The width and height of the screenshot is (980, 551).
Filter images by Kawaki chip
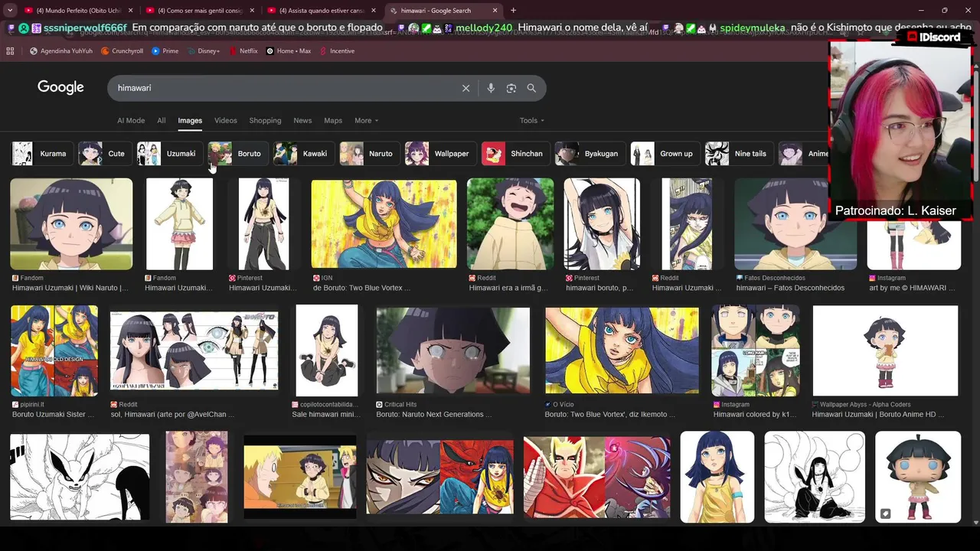(303, 153)
